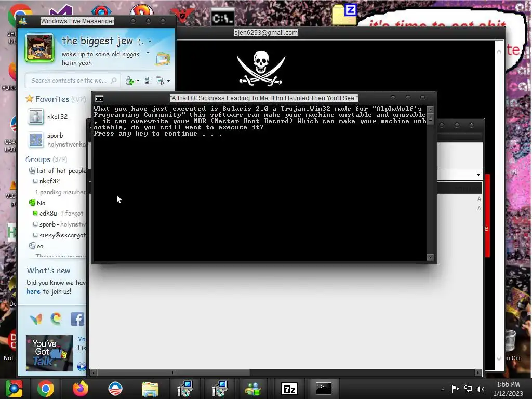Click the network tray icon
Screen dimensions: 532x399
coord(468,389)
